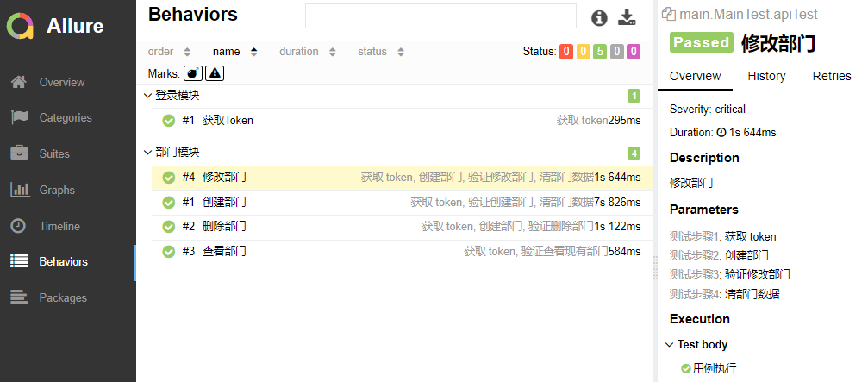Screen dimensions: 868x382
Task: Click passed status icon of 删除部门 row
Action: [169, 227]
